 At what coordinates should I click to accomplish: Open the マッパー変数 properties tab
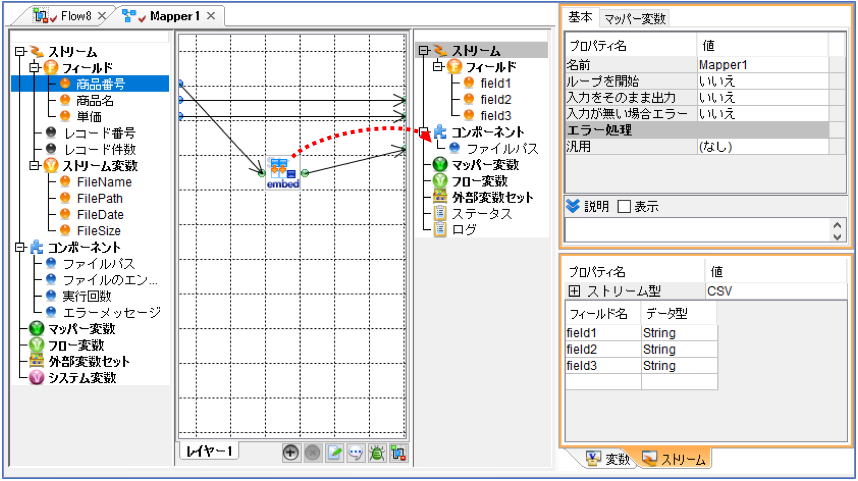coord(635,19)
